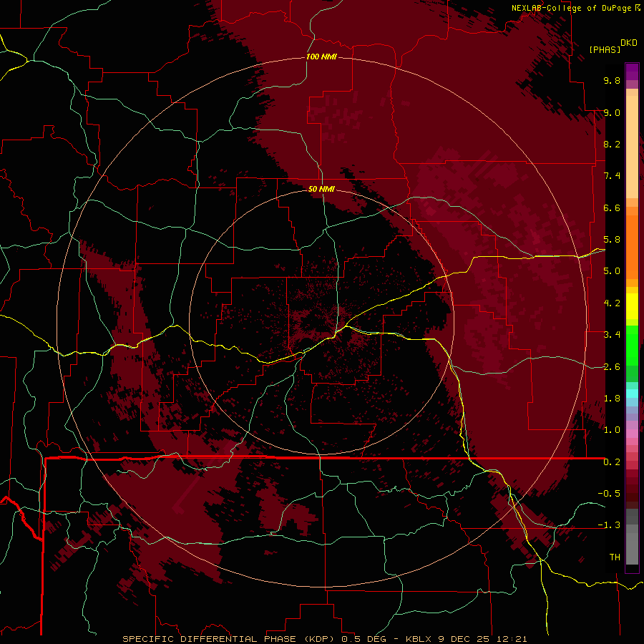Click the 9.0 color scale value

coord(612,112)
